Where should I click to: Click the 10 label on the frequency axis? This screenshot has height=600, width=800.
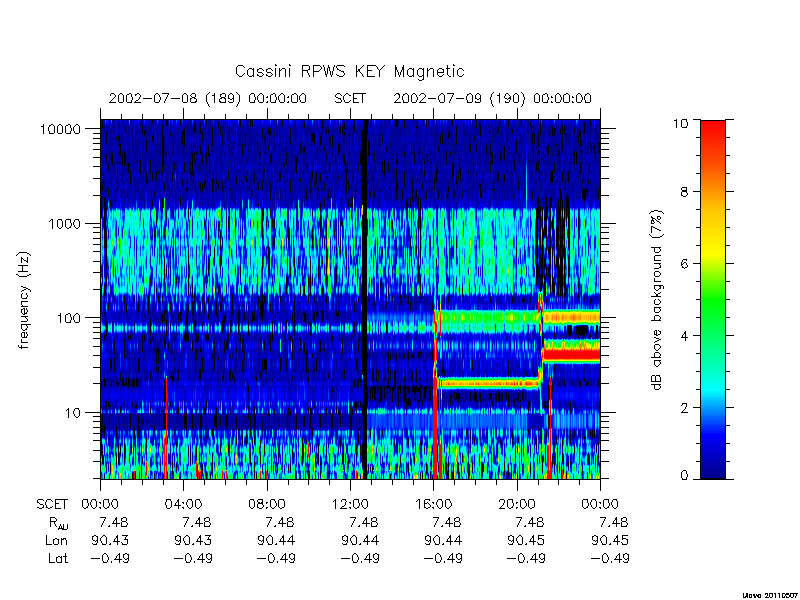[x=73, y=412]
